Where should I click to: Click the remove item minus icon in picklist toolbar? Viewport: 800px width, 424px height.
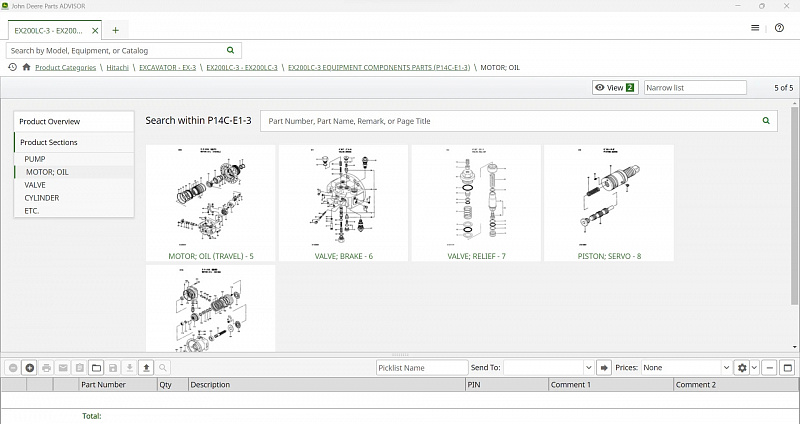(13, 367)
